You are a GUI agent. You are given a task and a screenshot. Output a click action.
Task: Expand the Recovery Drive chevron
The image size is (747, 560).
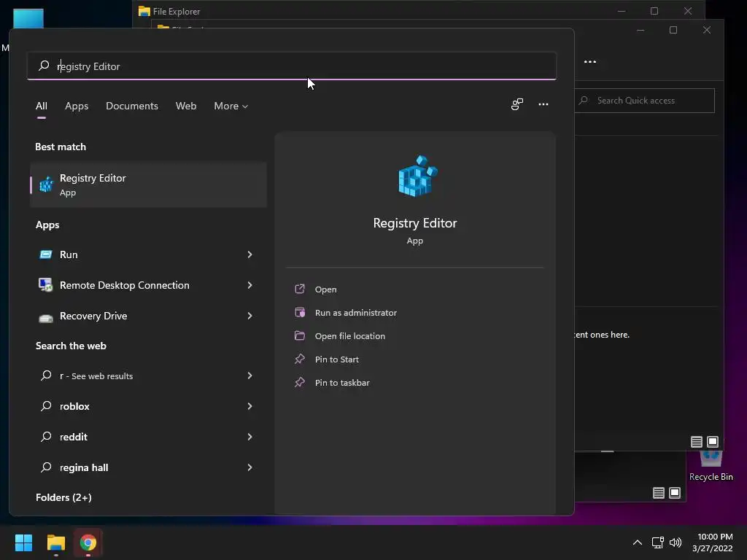pyautogui.click(x=249, y=316)
